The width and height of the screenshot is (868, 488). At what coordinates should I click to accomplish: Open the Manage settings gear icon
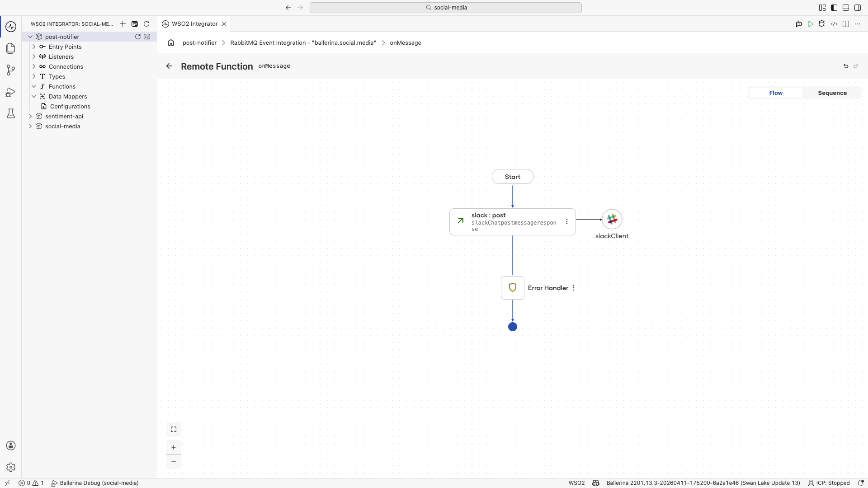11,467
